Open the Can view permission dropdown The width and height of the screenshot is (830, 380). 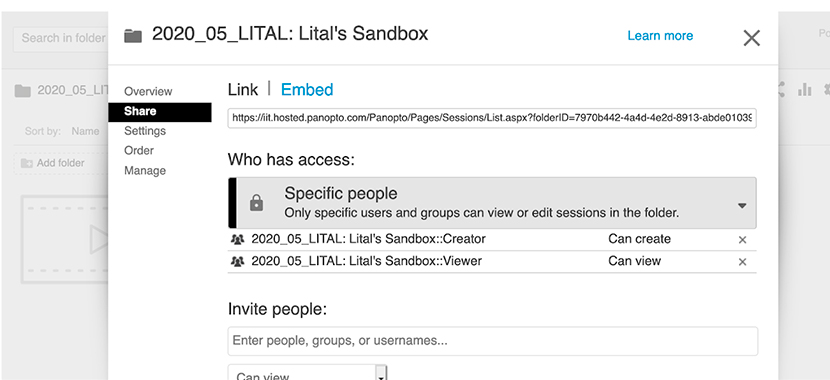point(308,373)
